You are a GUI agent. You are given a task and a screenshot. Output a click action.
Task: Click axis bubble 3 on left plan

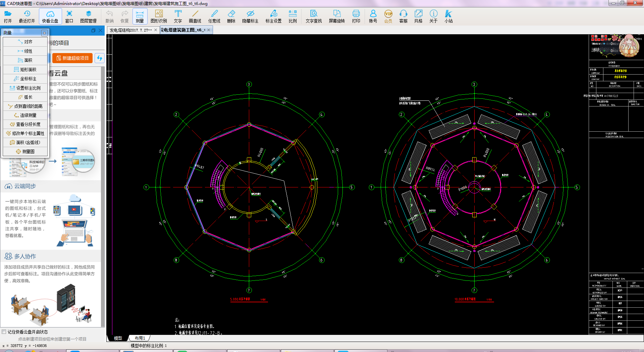pos(249,84)
